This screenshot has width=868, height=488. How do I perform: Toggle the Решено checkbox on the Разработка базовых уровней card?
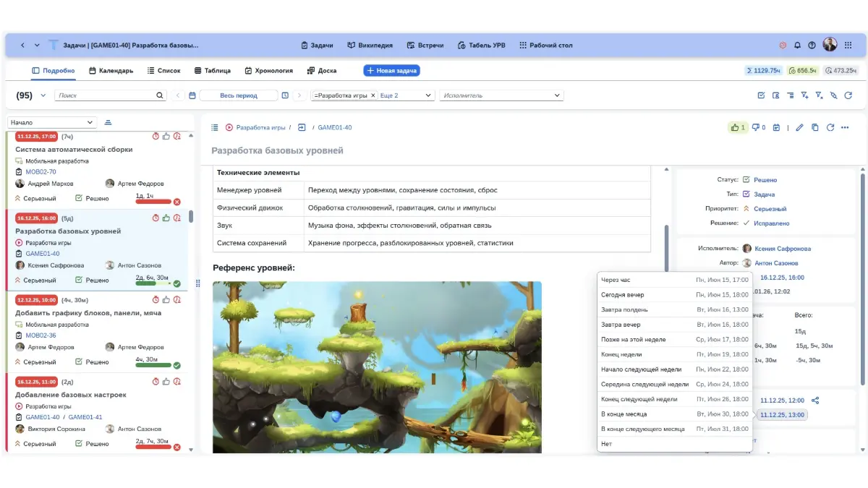tap(80, 280)
